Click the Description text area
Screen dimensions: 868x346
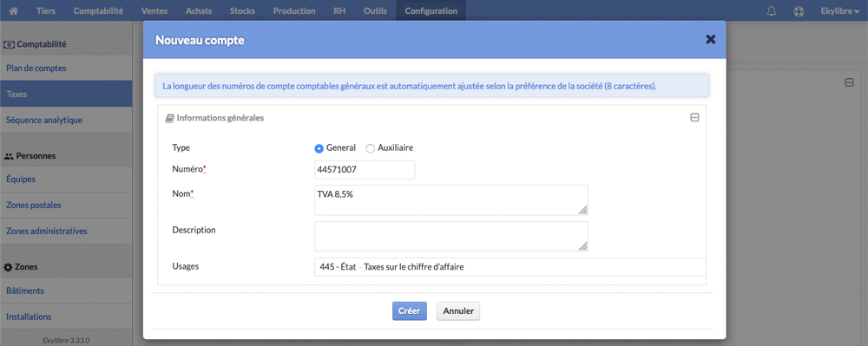(451, 237)
